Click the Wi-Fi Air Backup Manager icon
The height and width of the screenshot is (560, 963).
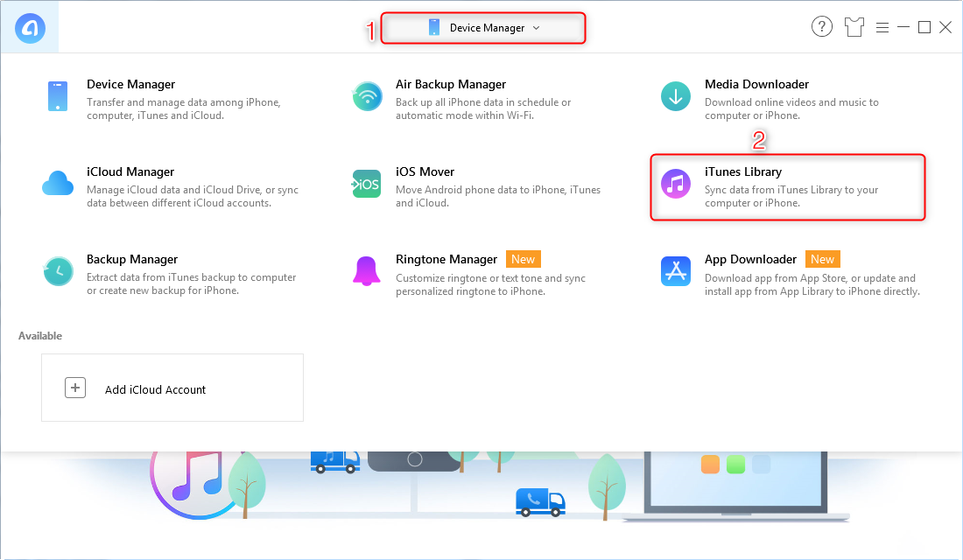pyautogui.click(x=368, y=96)
